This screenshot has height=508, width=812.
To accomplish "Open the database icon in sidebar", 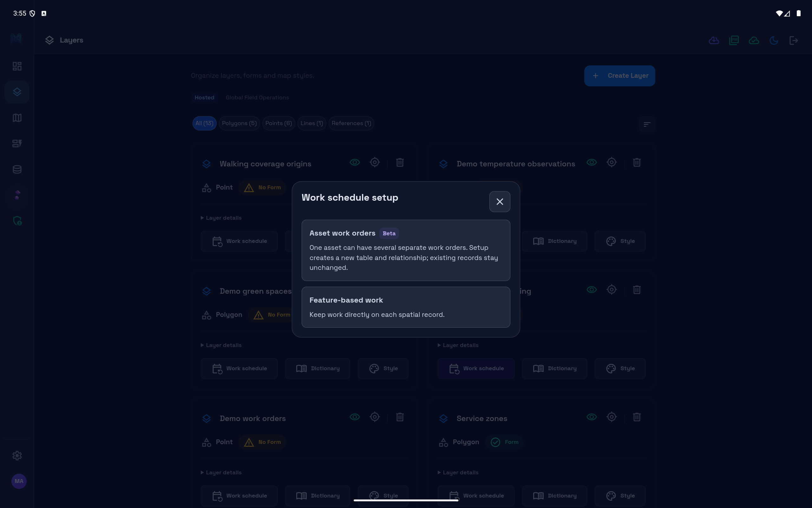I will [x=17, y=169].
